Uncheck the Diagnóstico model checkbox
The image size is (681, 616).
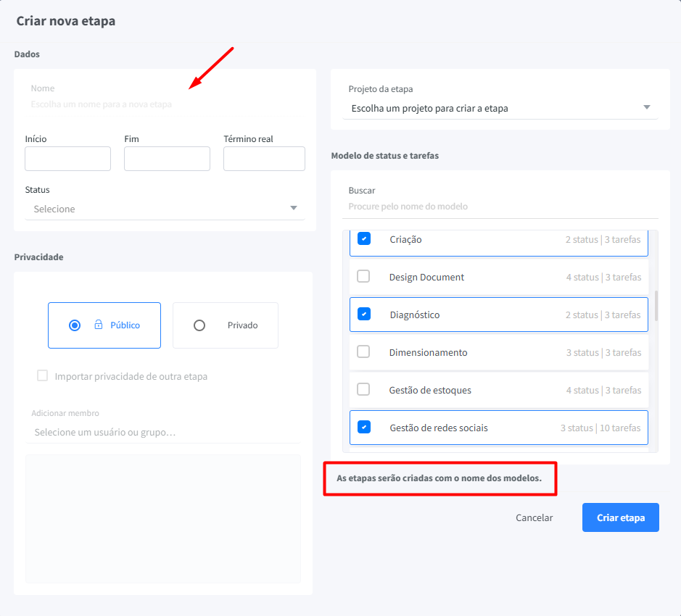(364, 314)
